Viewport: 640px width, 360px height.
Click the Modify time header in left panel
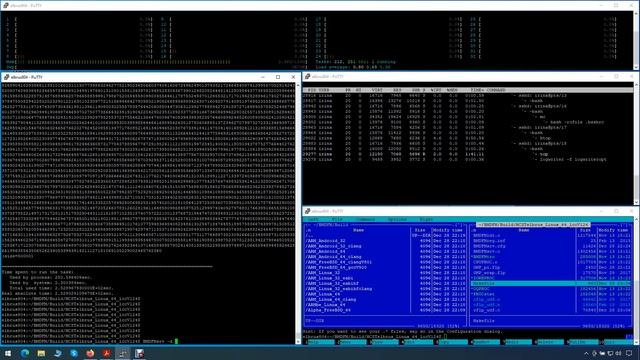(448, 230)
